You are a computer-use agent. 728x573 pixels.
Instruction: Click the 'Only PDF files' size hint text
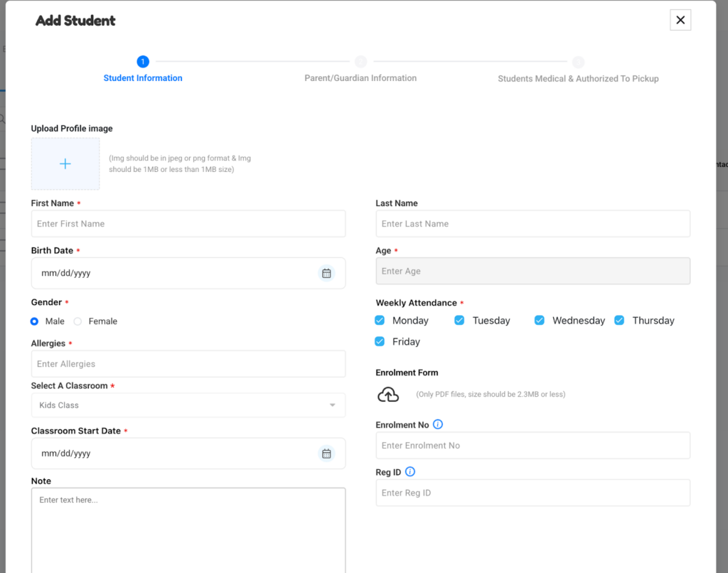coord(491,395)
